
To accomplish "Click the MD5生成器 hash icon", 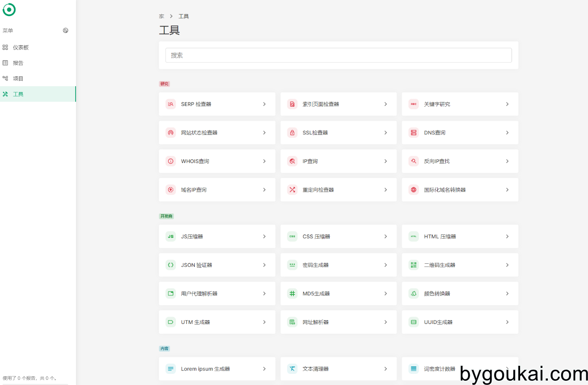I will 292,294.
